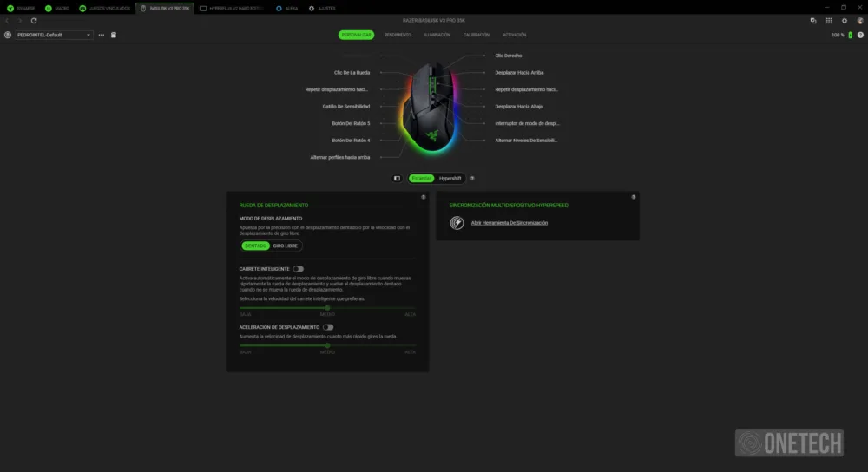Select the Giro Libre scroll mode

pyautogui.click(x=285, y=246)
